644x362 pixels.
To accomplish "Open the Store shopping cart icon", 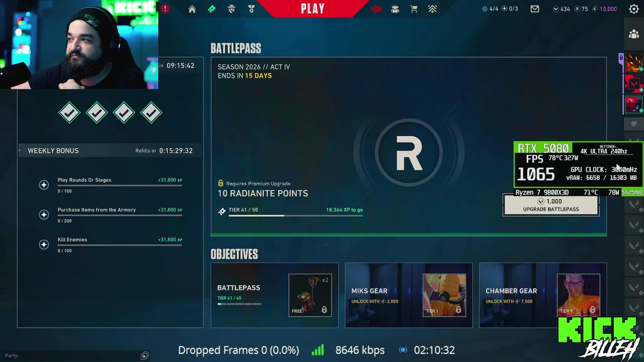I will 414,9.
